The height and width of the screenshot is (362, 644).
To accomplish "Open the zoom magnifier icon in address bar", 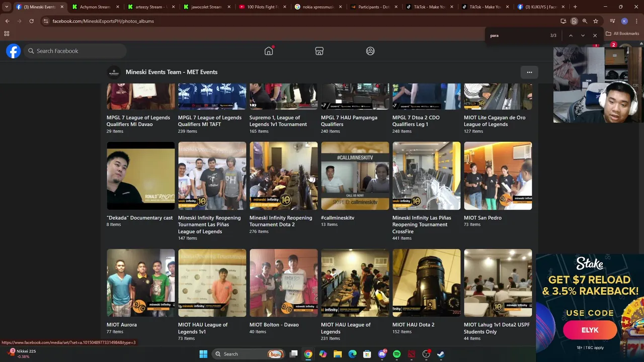I will click(x=585, y=21).
